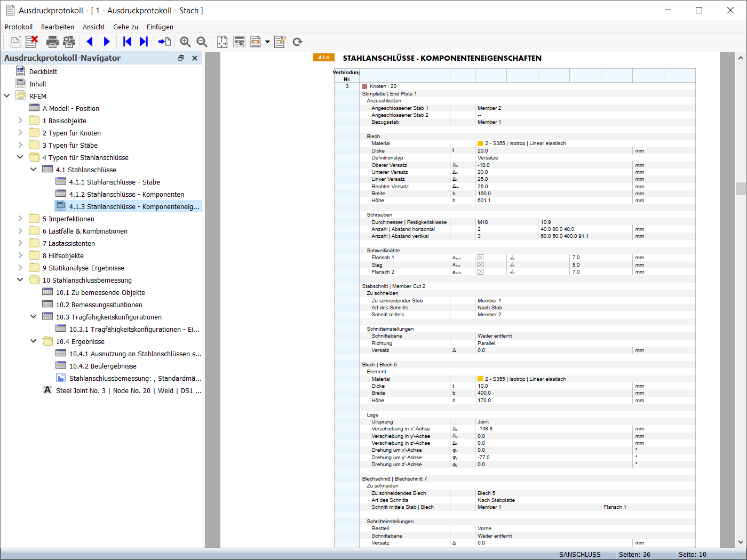Click the Inhalt icon in navigator
Viewport: 747px width, 560px height.
[21, 84]
